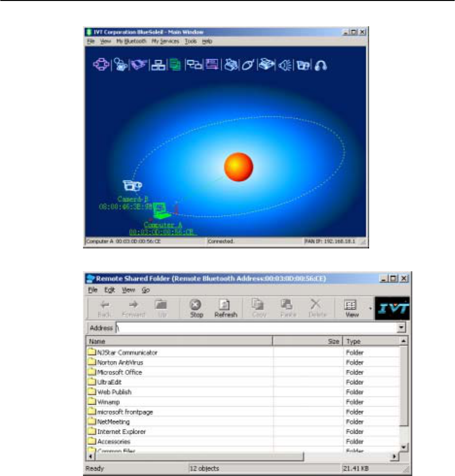Select the Object Push service icon
455x476 pixels.
[212, 65]
